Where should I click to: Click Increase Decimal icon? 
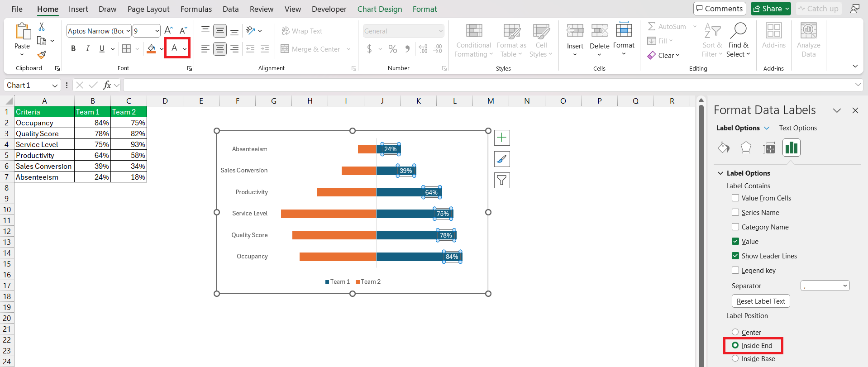[423, 49]
